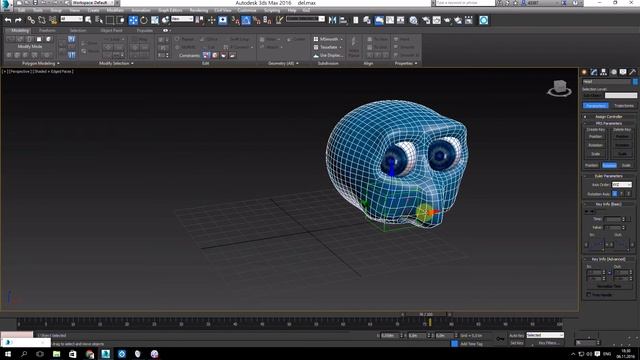Click the Undo arrow in main toolbar
The width and height of the screenshot is (640, 360).
[x=8, y=20]
